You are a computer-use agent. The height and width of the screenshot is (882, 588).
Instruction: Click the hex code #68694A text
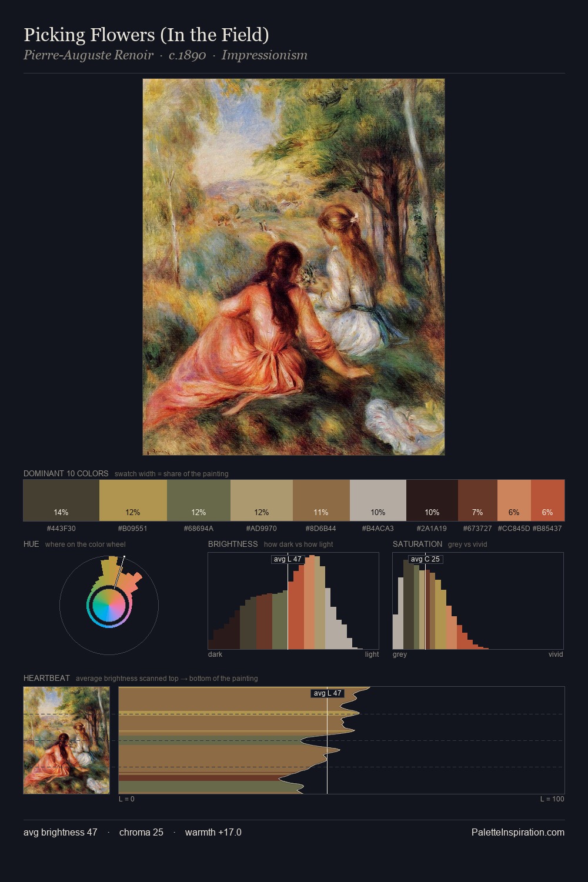click(198, 529)
